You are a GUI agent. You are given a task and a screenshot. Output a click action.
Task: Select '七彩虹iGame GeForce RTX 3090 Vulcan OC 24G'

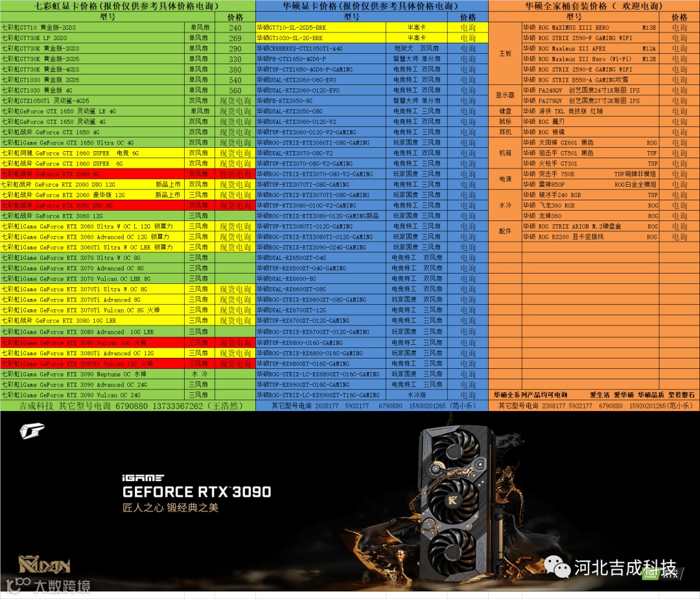[93, 395]
